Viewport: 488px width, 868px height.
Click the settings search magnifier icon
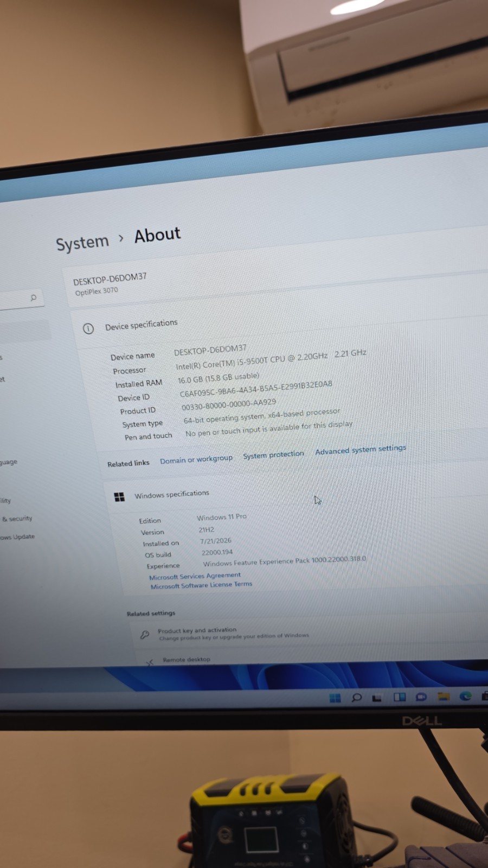pos(34,297)
